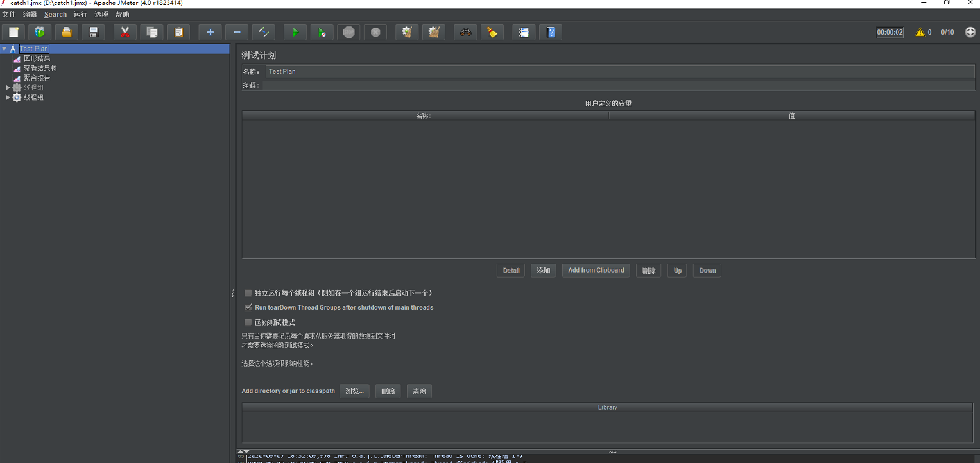The height and width of the screenshot is (463, 980).
Task: Click the grayed gear icon of disabled 线程组
Action: coord(17,88)
